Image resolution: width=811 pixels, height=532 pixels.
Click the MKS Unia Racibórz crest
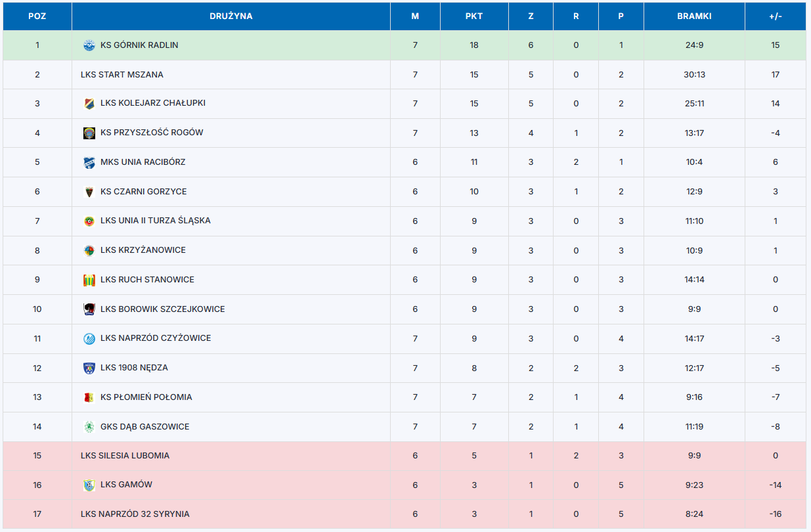(89, 162)
